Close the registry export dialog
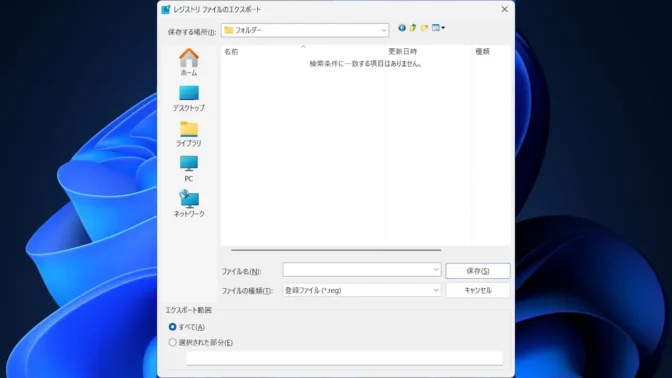Screen dimensions: 672x378 tap(504, 9)
